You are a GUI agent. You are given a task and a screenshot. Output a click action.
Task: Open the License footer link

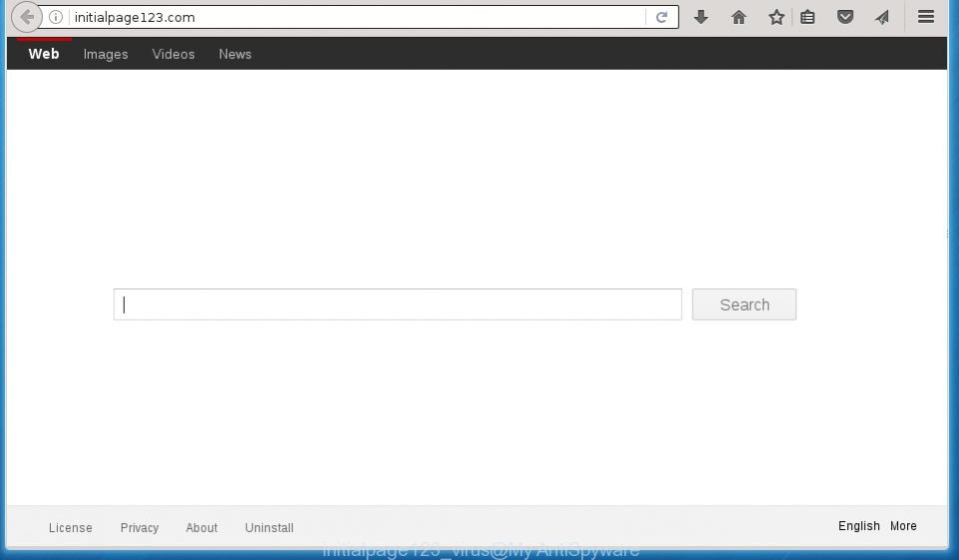pos(70,528)
